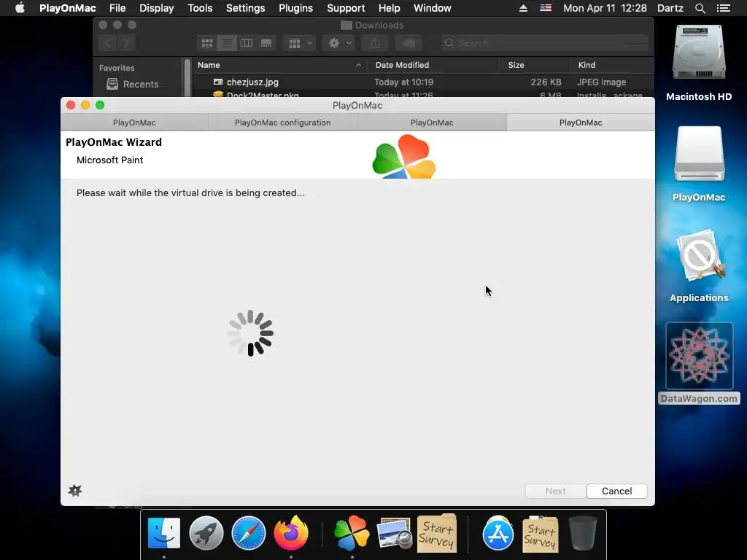
Task: Sort Finder list by Date Modified
Action: click(x=433, y=65)
